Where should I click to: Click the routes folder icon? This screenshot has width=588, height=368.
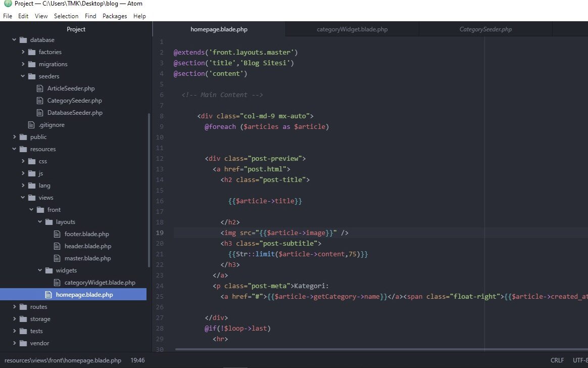(x=23, y=307)
